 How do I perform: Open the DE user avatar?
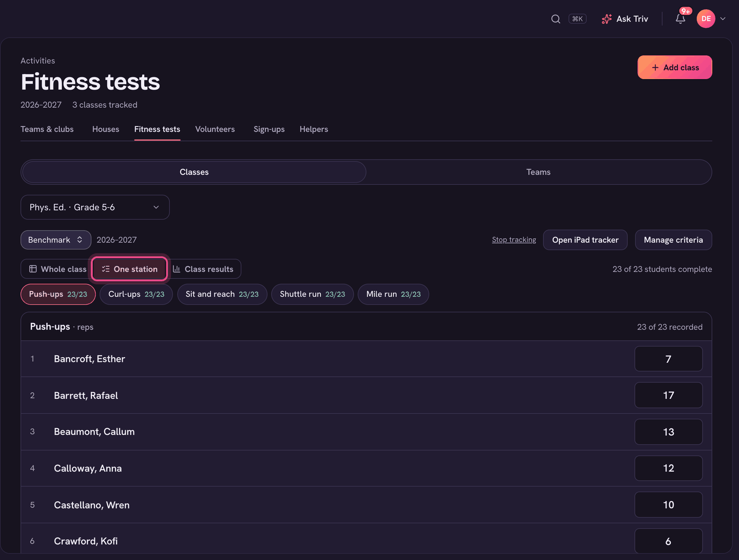point(706,19)
